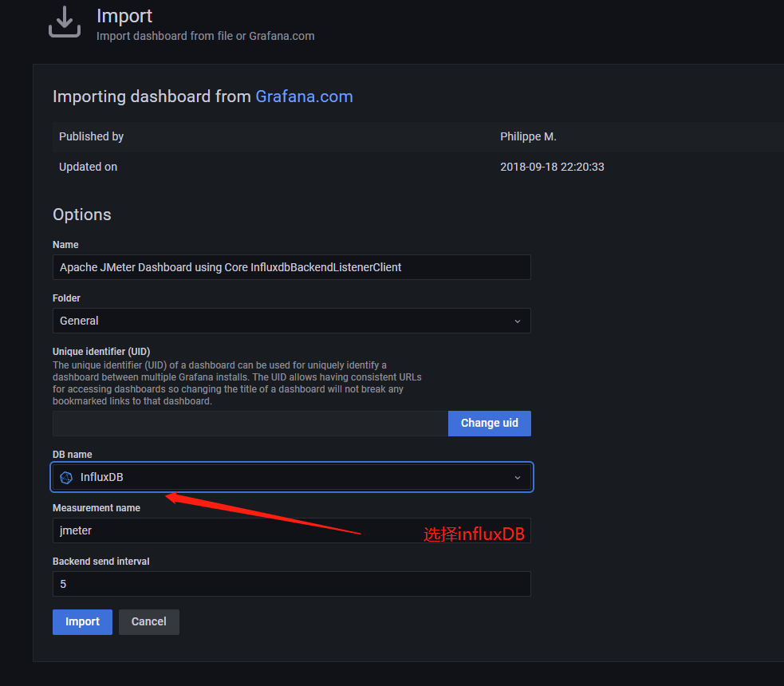Click the DB name label

(x=73, y=455)
